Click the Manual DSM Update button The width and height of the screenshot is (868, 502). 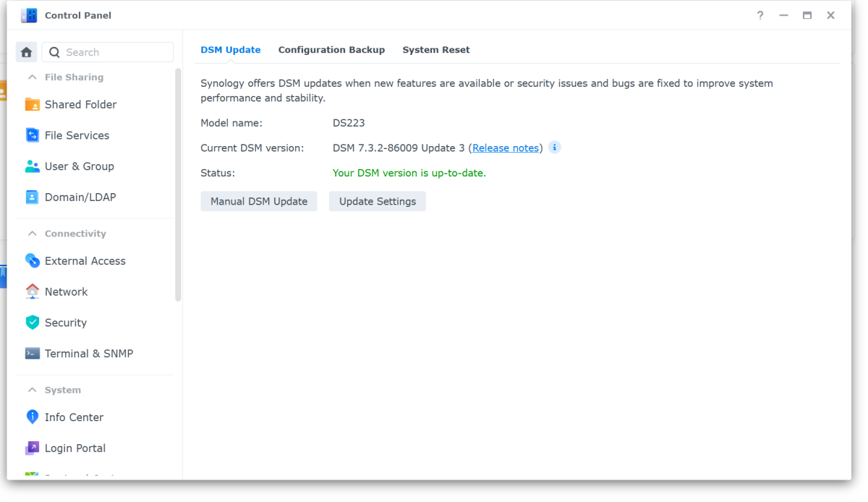[x=259, y=201]
